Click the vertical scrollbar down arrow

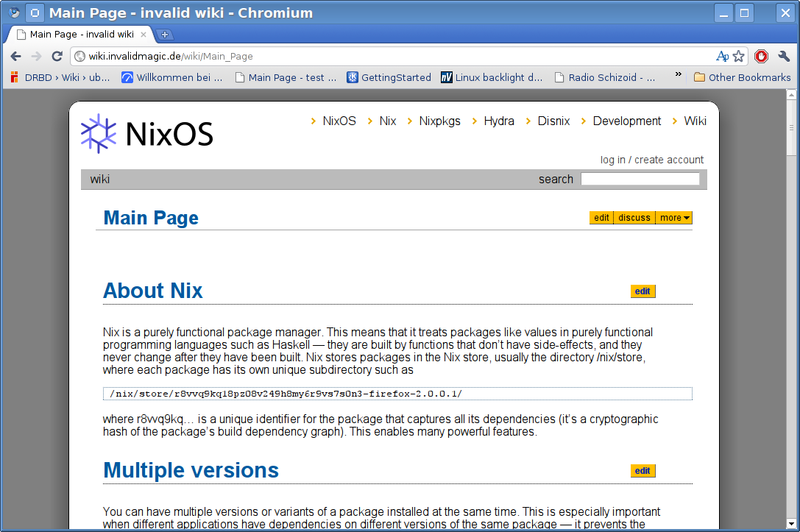click(x=792, y=525)
